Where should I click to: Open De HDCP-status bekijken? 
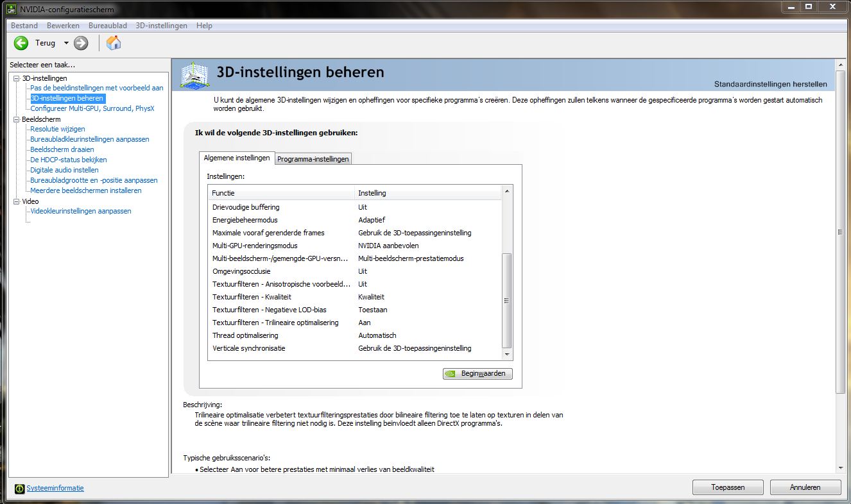click(69, 160)
